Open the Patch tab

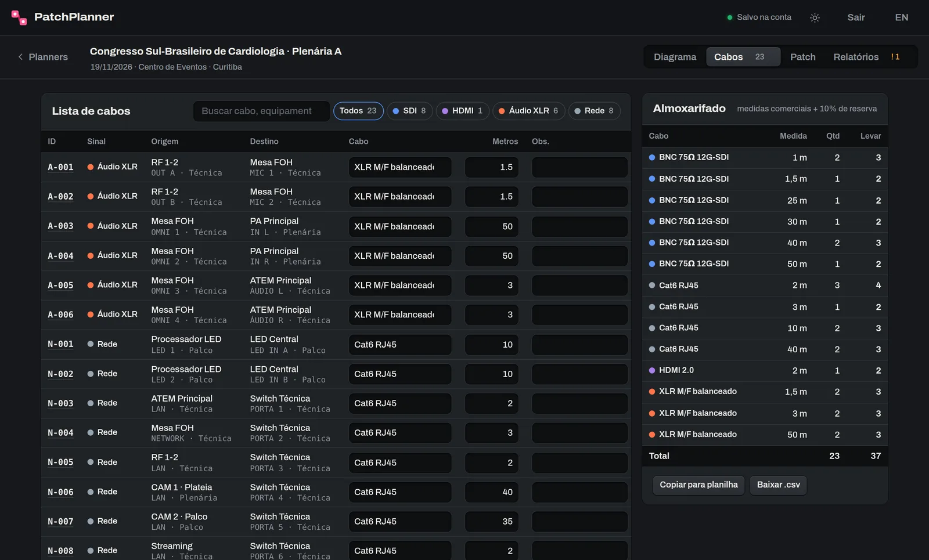click(x=802, y=57)
